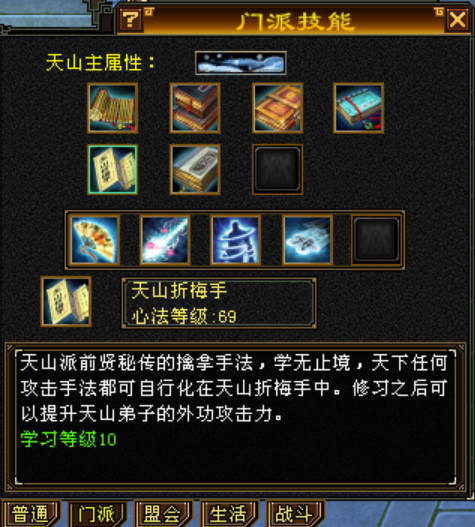Select the bamboo scroll skill book icon
The width and height of the screenshot is (475, 527).
coord(113,108)
